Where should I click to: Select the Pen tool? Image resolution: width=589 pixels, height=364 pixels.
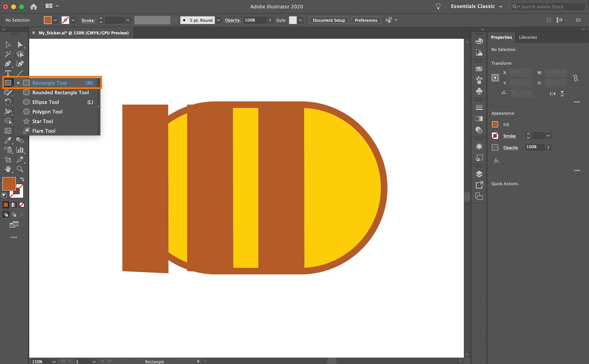tap(8, 63)
